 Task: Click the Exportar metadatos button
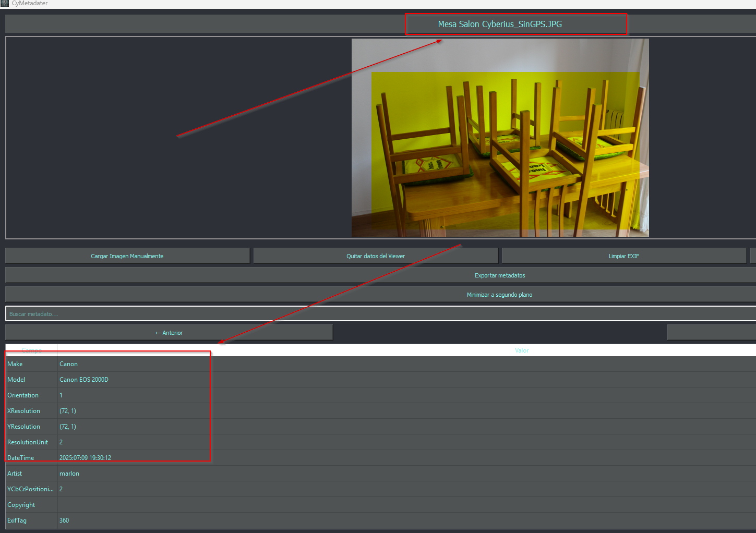point(380,275)
